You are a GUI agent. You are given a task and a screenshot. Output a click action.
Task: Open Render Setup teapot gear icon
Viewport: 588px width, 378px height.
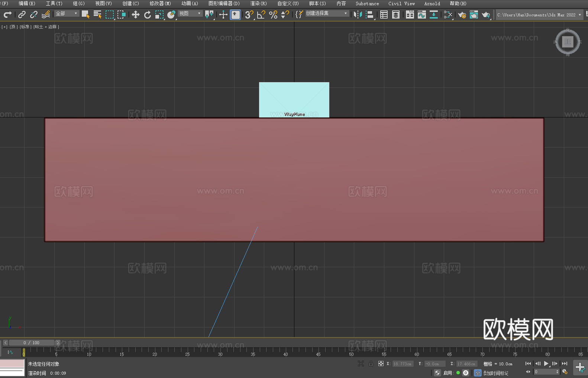pyautogui.click(x=462, y=14)
